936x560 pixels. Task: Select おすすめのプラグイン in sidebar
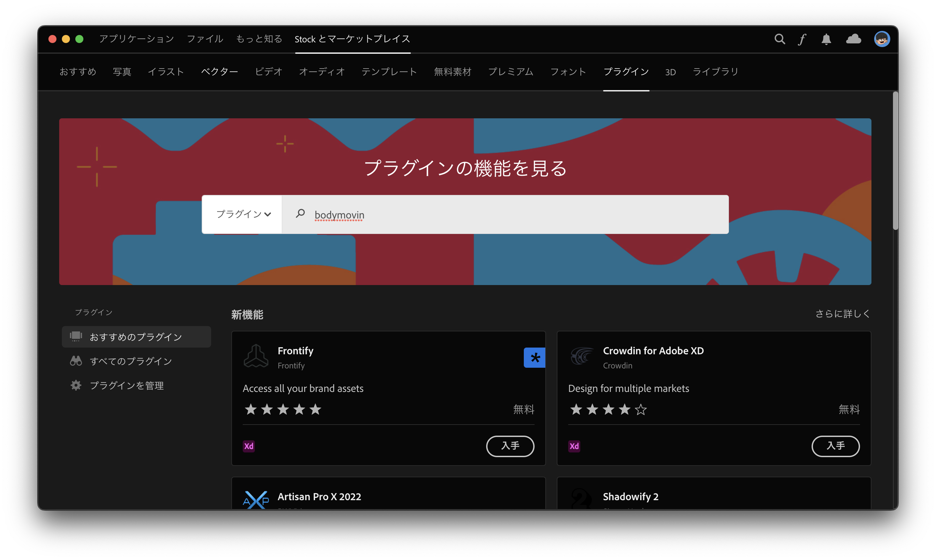tap(136, 336)
